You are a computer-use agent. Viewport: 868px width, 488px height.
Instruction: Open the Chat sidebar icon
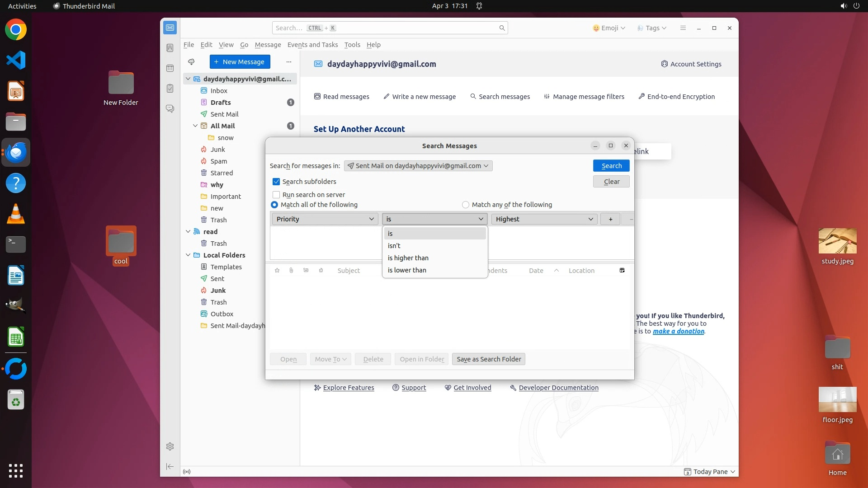coord(170,109)
